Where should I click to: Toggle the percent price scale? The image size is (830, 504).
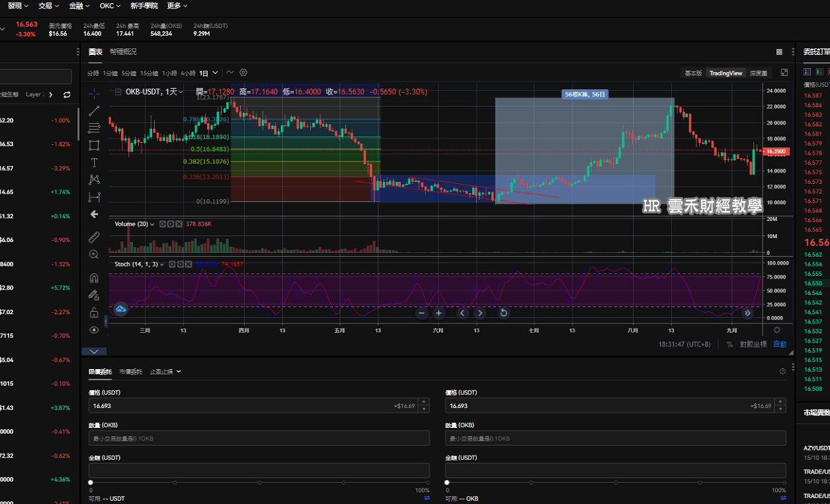coord(729,344)
